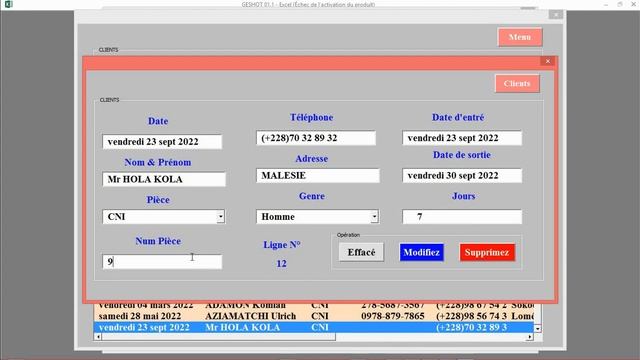Screen dimensions: 640x360
Task: Click phone number 0978-879-7865 in list
Action: point(393,316)
